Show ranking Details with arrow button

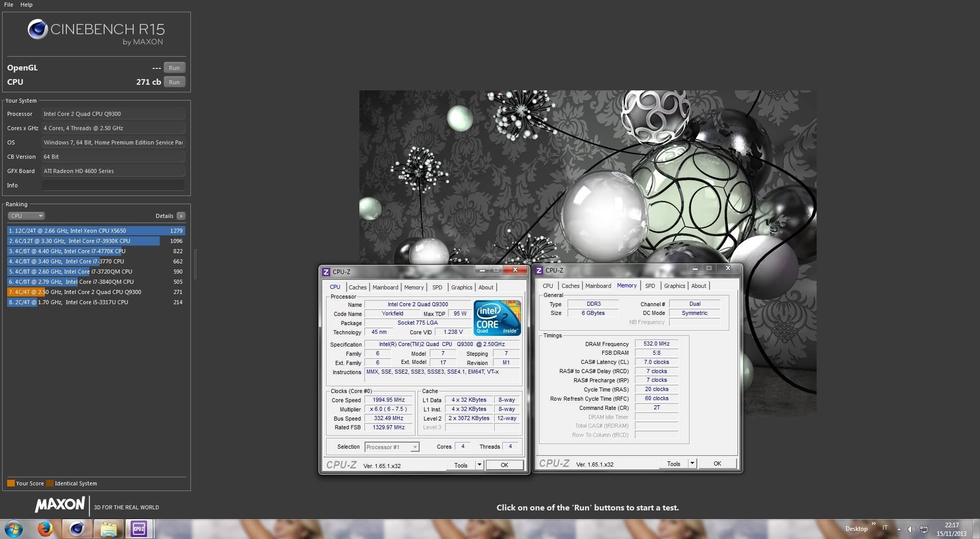click(181, 216)
